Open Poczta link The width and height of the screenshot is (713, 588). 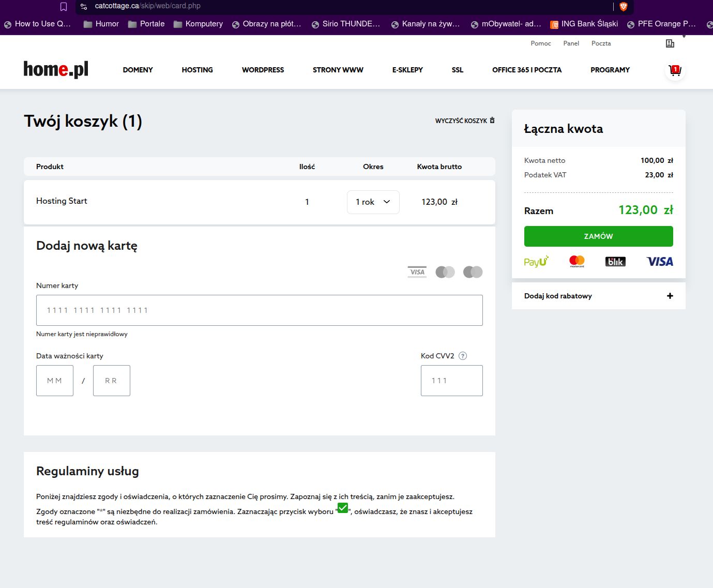[601, 43]
